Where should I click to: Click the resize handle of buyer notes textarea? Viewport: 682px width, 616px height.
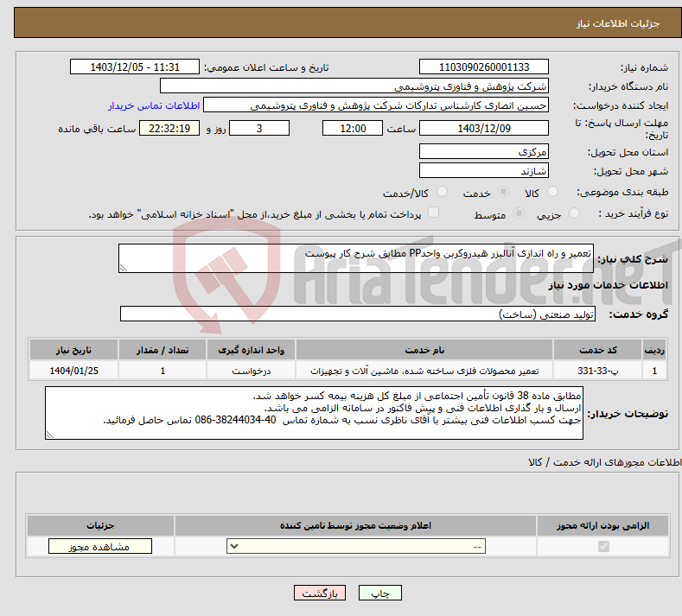pos(50,435)
